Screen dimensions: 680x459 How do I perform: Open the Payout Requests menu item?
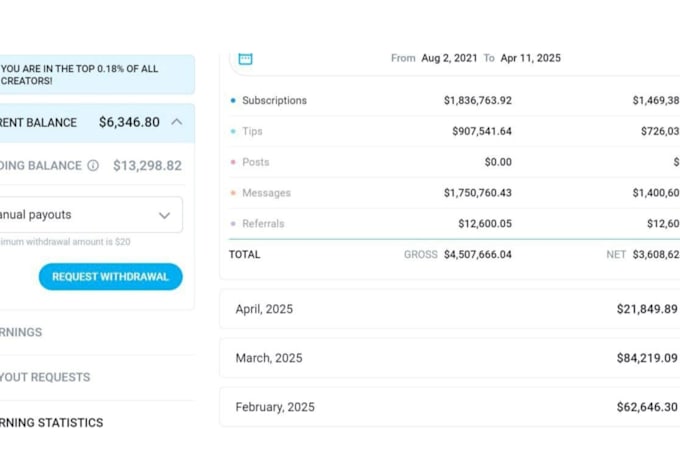coord(45,377)
